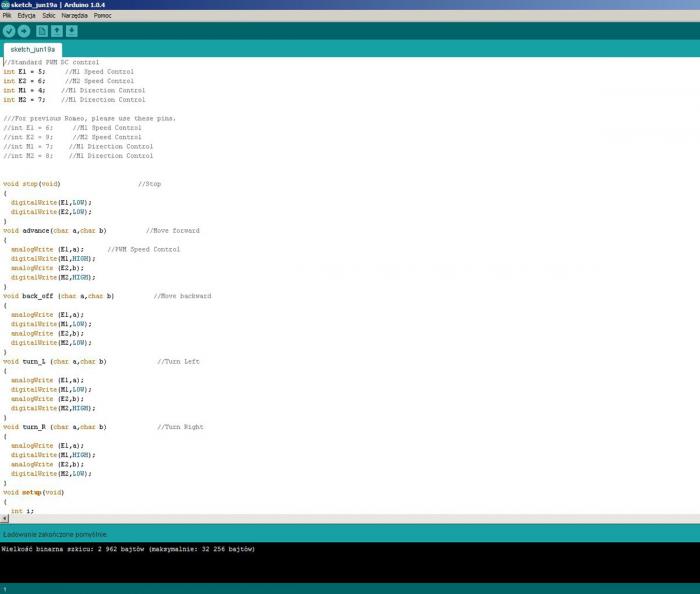Create a new sketch with New icon

(42, 31)
